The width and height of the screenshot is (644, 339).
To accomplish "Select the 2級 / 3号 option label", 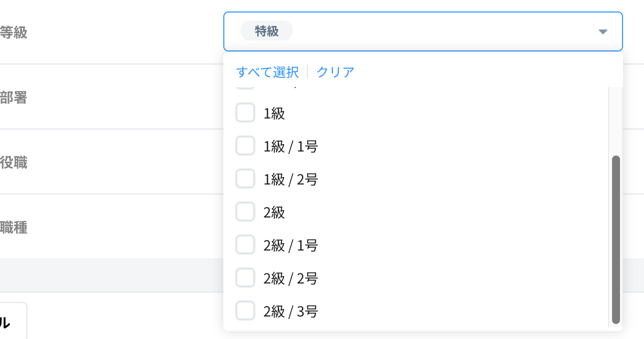I will (x=291, y=311).
